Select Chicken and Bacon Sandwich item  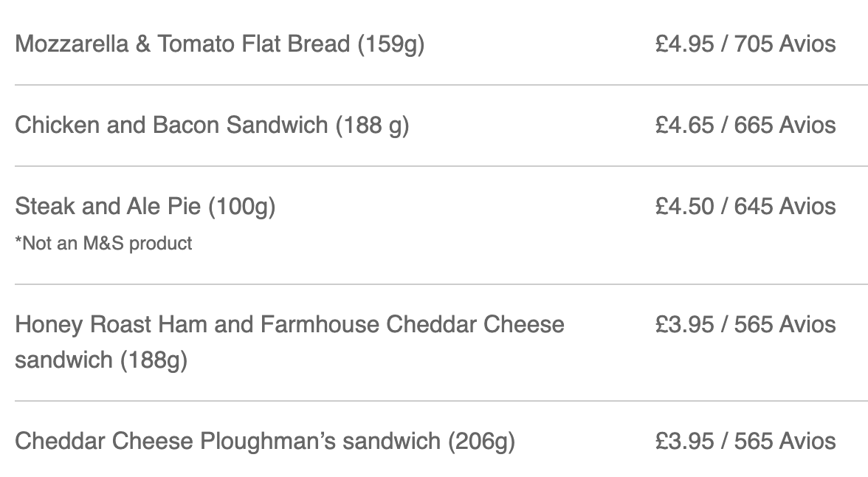pos(212,126)
